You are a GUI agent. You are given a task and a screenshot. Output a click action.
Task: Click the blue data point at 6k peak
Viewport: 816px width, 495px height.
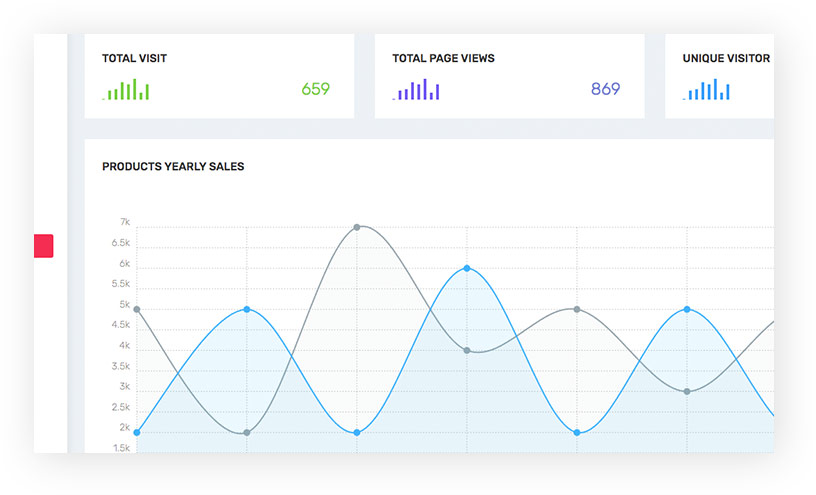(467, 268)
